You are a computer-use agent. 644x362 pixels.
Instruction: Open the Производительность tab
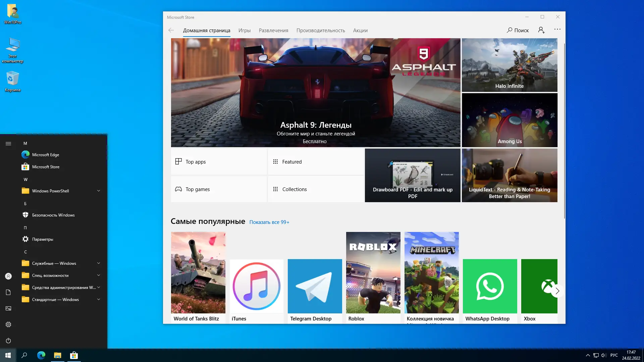(x=320, y=31)
